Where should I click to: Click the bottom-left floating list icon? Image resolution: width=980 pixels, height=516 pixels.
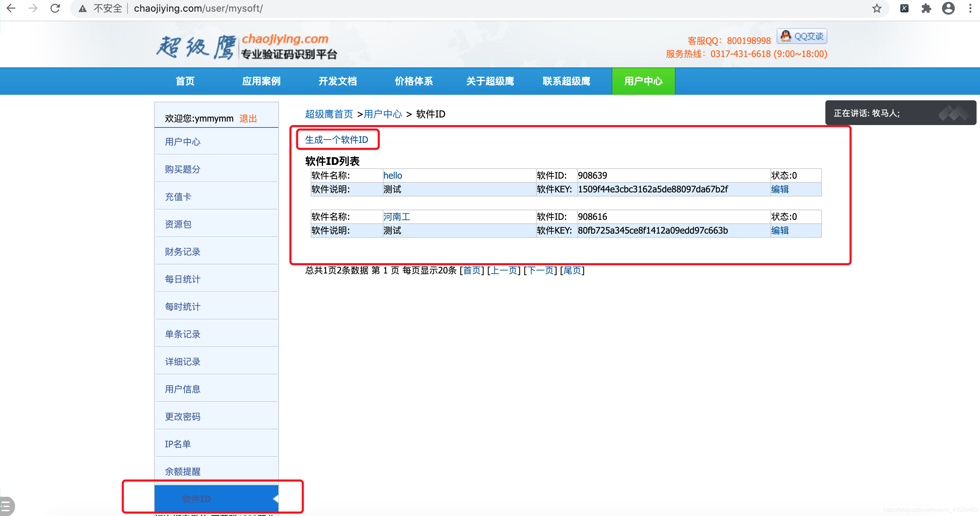tap(6, 506)
